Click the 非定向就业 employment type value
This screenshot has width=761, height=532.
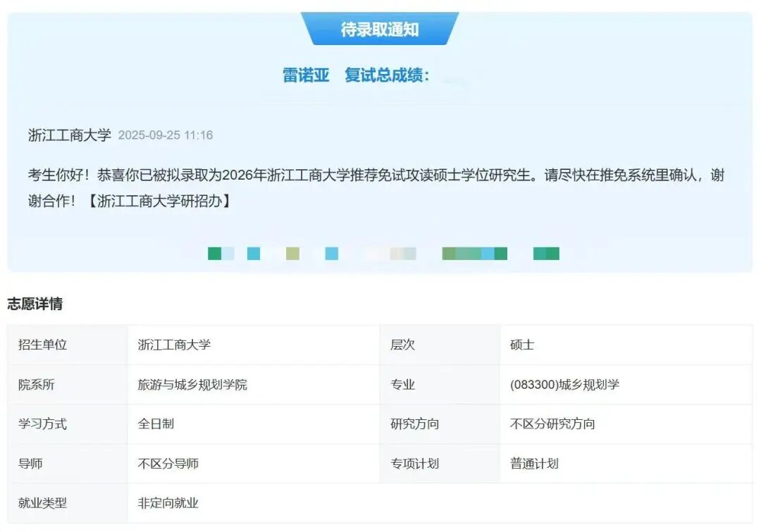(x=168, y=503)
